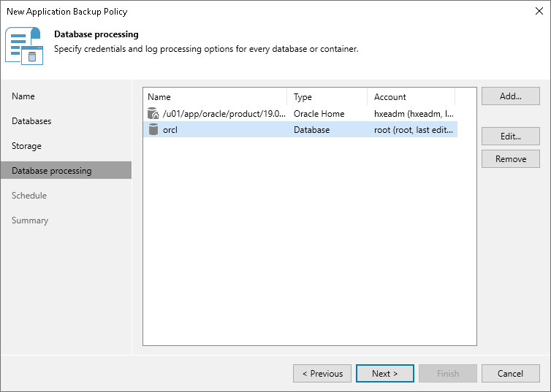
Task: Cancel the backup policy wizard
Action: coord(511,374)
